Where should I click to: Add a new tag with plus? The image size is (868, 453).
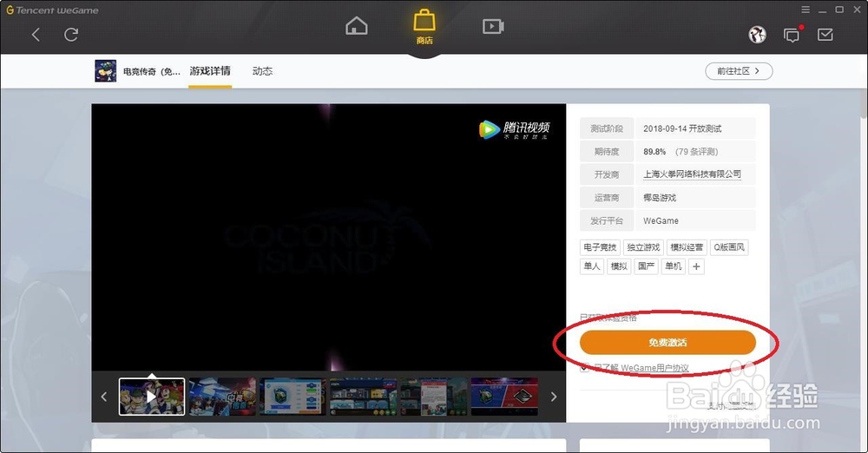[696, 266]
